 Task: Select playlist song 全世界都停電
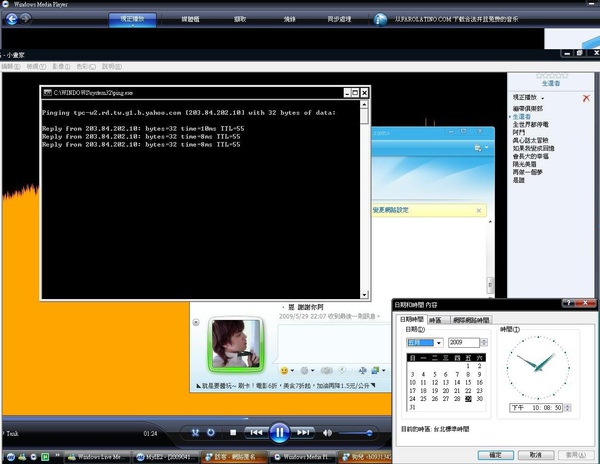(x=530, y=124)
